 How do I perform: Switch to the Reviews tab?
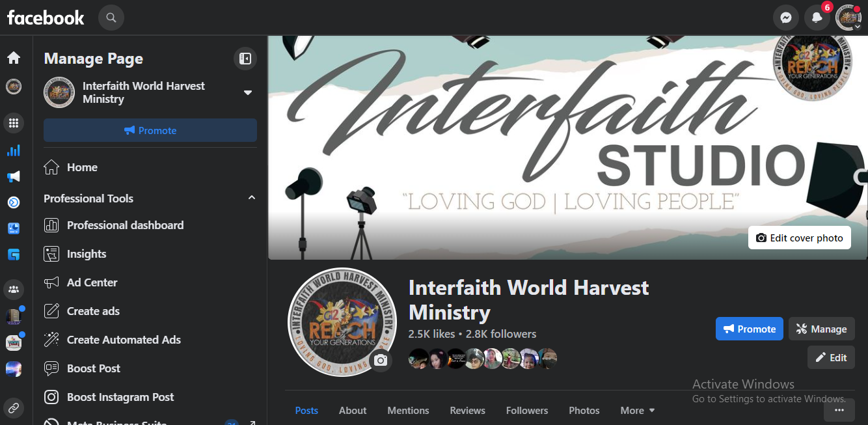467,410
